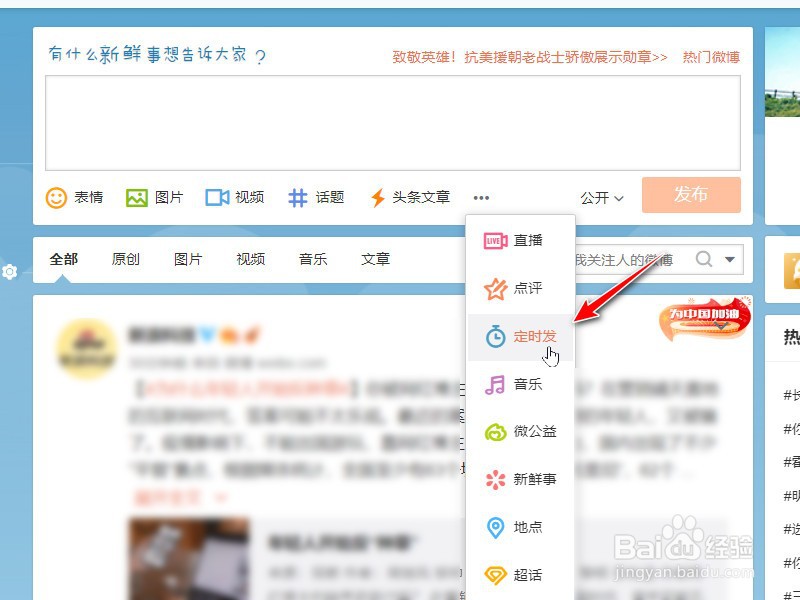Viewport: 800px width, 600px height.
Task: Click the 话题 label in toolbar
Action: 330,197
